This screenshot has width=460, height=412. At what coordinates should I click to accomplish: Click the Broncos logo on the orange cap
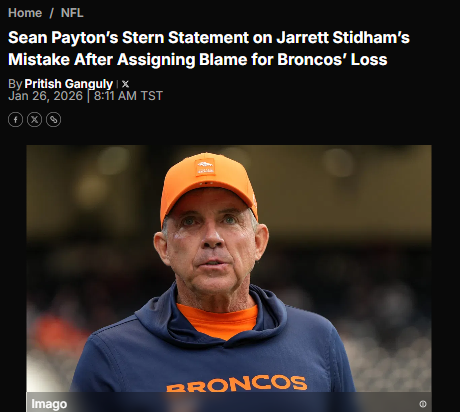click(x=205, y=167)
